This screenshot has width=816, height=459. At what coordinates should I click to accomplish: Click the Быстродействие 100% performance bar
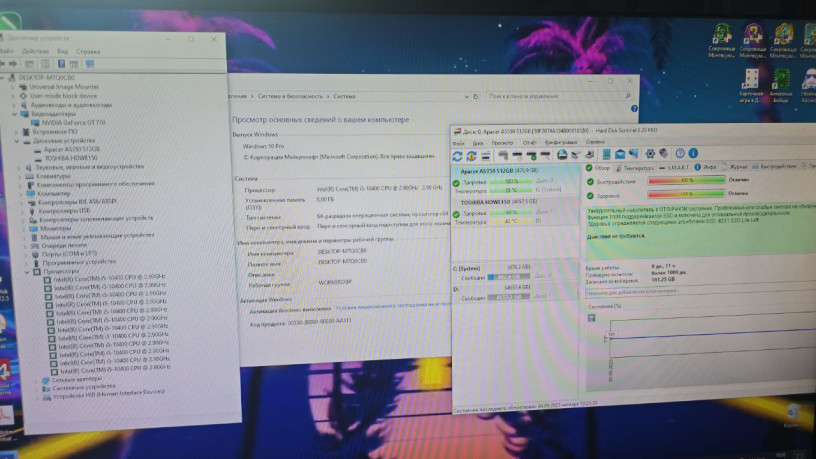point(686,180)
